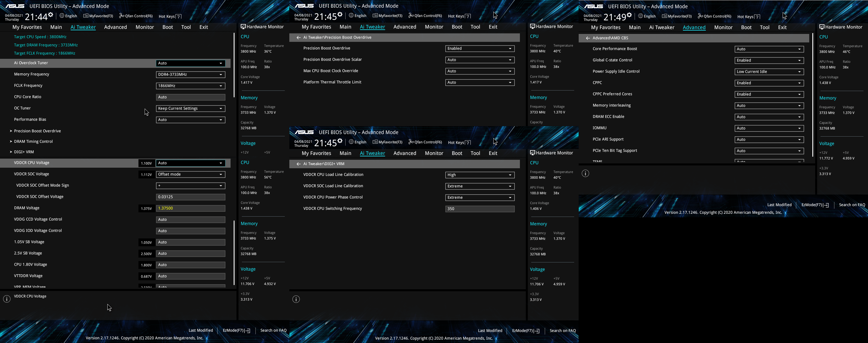This screenshot has width=868, height=343.
Task: Open the Ai Overclock Tuner dropdown
Action: click(190, 63)
